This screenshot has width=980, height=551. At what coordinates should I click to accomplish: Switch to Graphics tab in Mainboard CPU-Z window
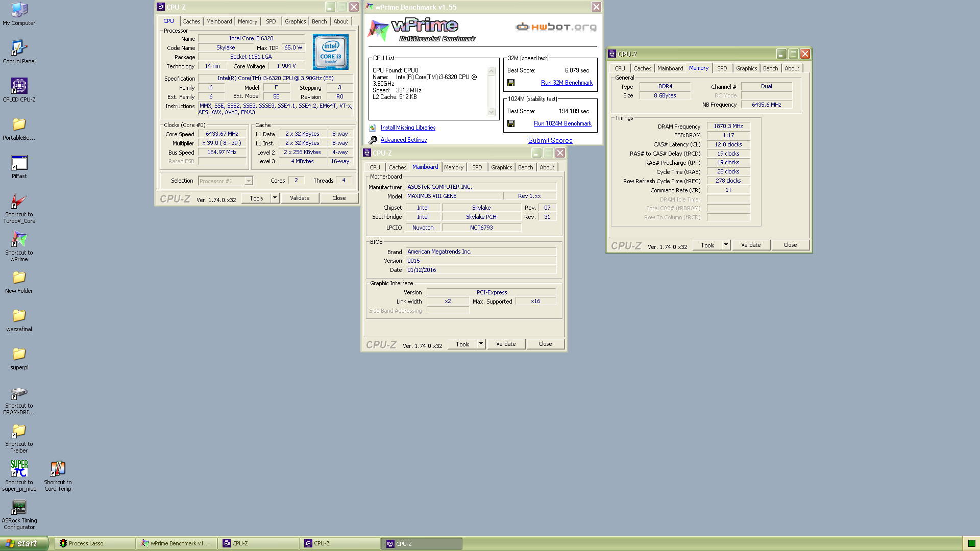click(501, 167)
